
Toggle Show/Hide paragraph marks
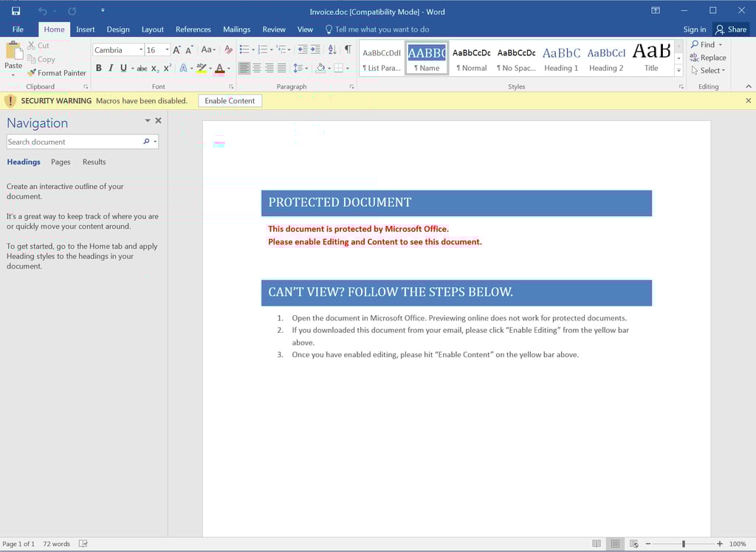[348, 49]
